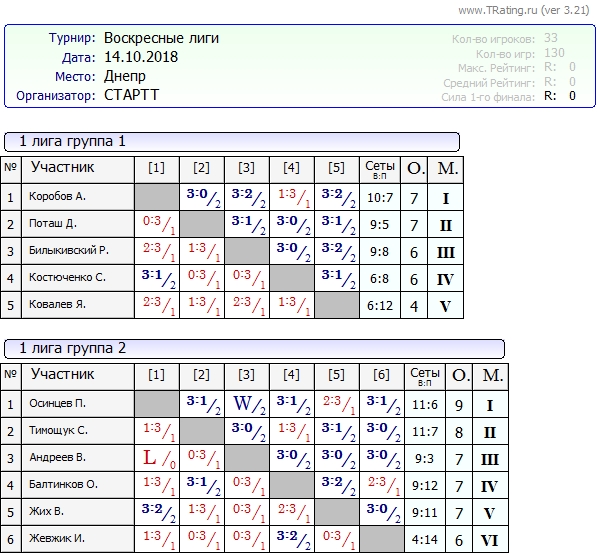Screen dimensions: 600x553
Task: Click player Тимощук С. name
Action: pos(58,431)
